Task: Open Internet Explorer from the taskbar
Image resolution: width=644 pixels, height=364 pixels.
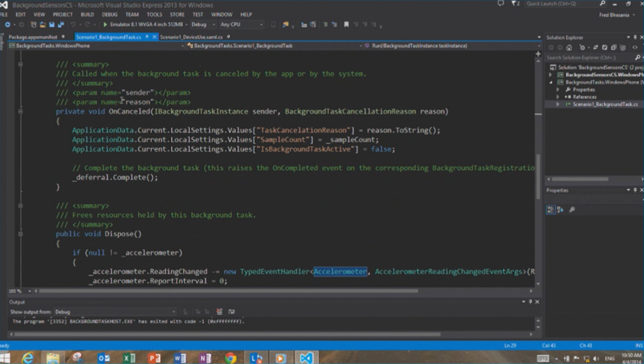Action: pos(28,358)
